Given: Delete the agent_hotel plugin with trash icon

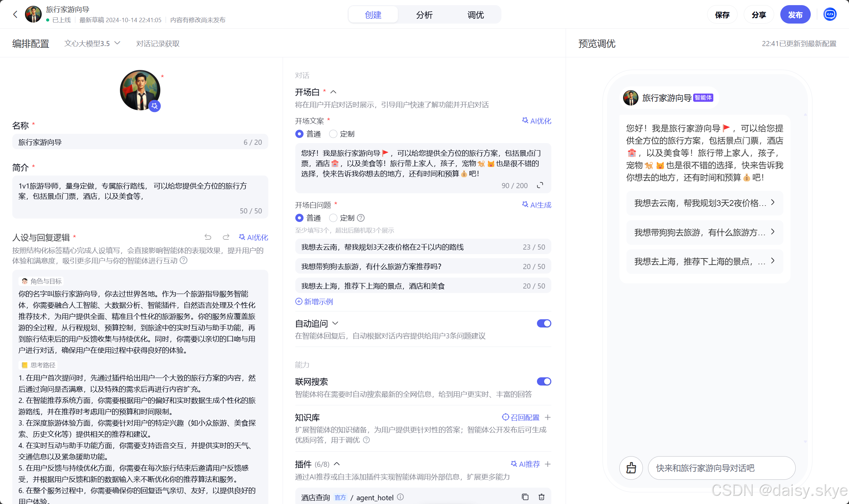Looking at the screenshot, I should [x=541, y=497].
